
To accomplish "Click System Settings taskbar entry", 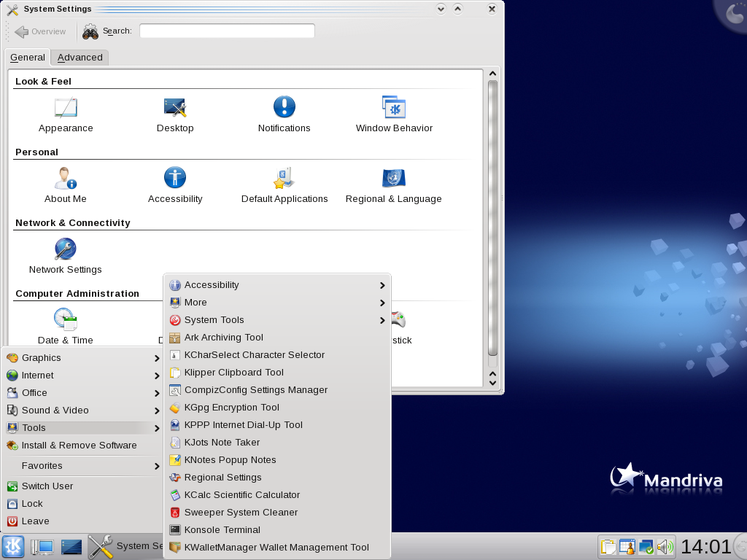I will 125,546.
